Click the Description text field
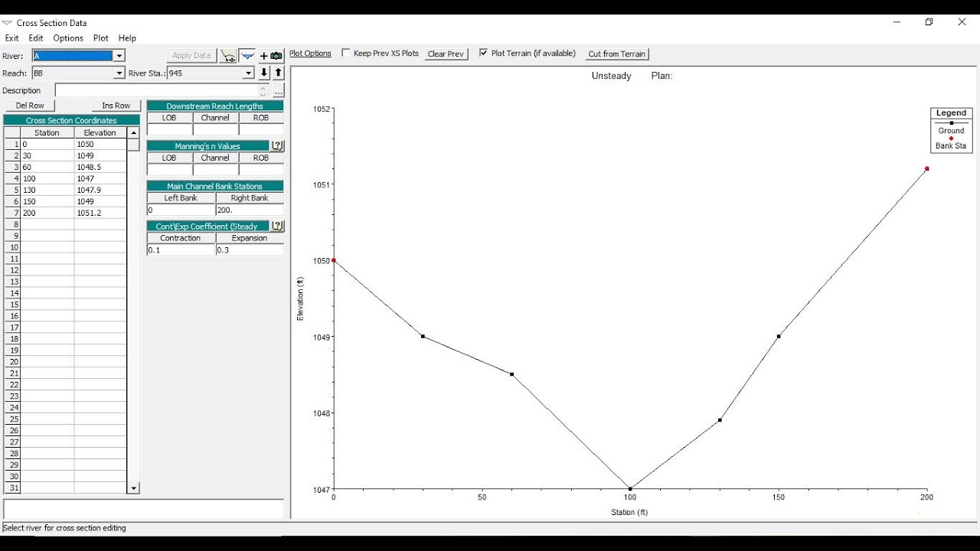 pos(162,90)
